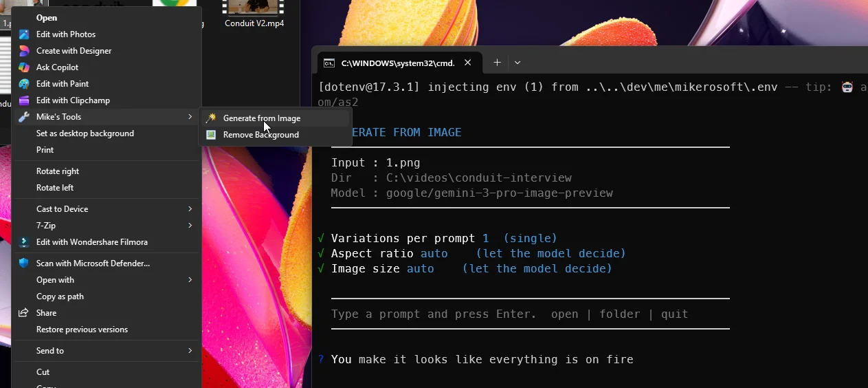The width and height of the screenshot is (868, 388).
Task: Expand the 7-Zip submenu arrow
Action: pos(190,226)
